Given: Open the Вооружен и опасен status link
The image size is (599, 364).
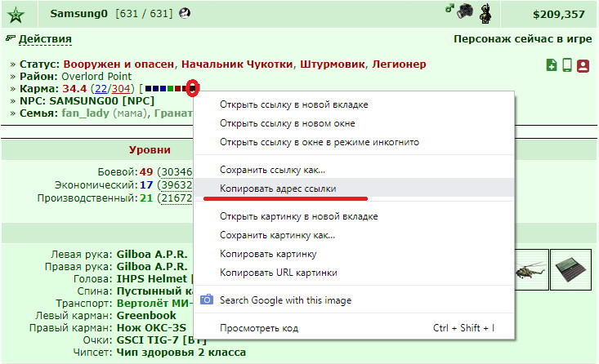Looking at the screenshot, I should (x=118, y=64).
